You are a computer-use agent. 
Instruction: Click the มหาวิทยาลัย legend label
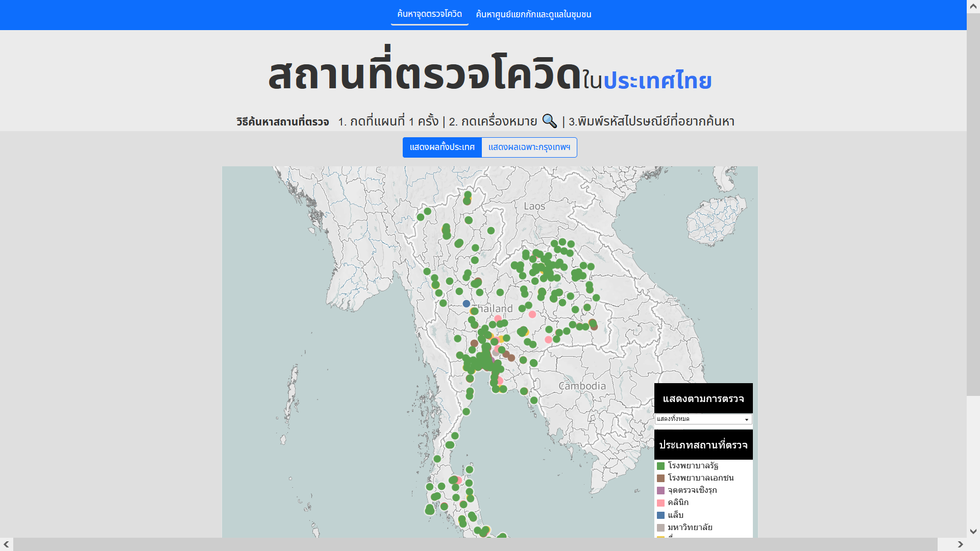pos(690,528)
